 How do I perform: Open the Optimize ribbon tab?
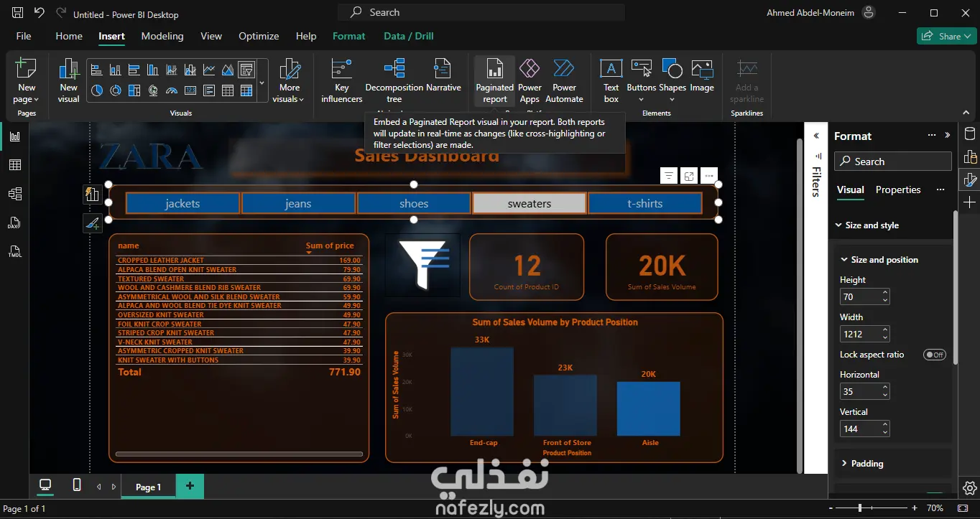pos(259,36)
